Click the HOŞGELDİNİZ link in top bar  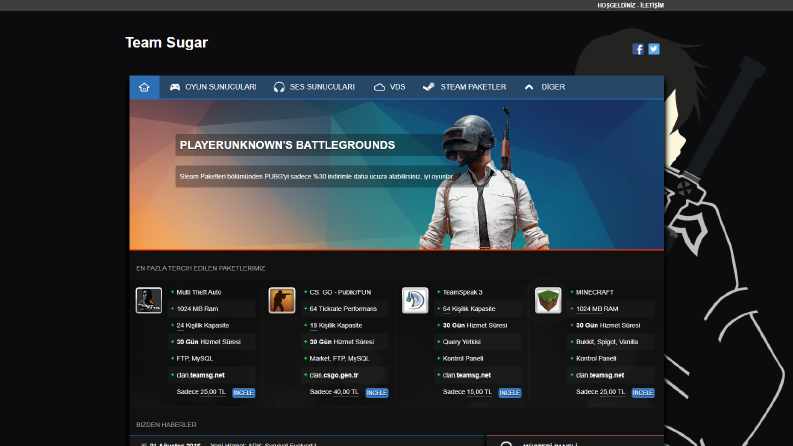point(616,6)
